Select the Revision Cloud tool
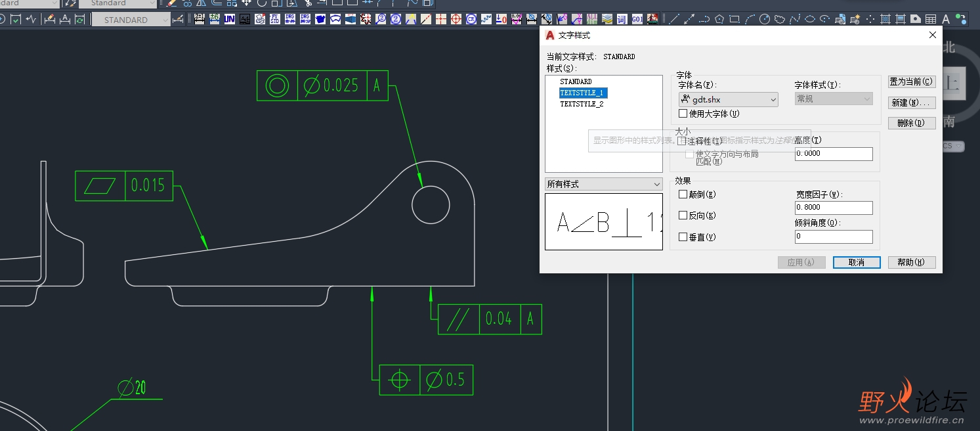The height and width of the screenshot is (431, 980). point(780,20)
